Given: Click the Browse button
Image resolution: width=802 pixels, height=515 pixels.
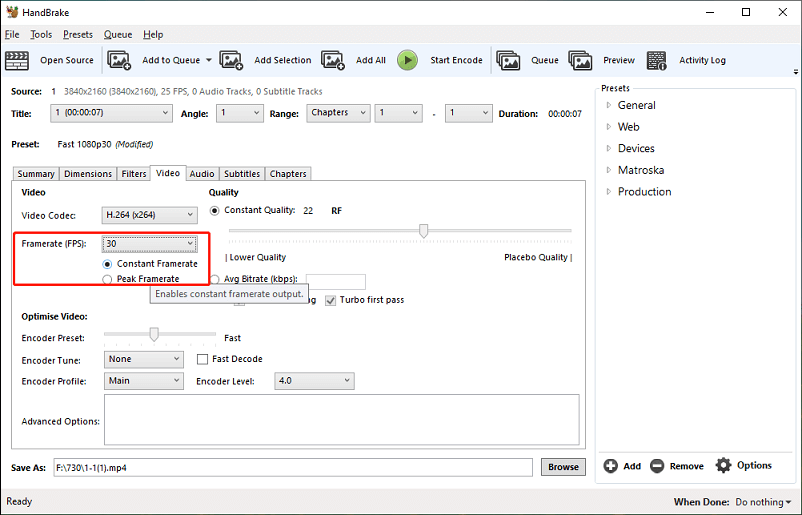Looking at the screenshot, I should tap(563, 467).
